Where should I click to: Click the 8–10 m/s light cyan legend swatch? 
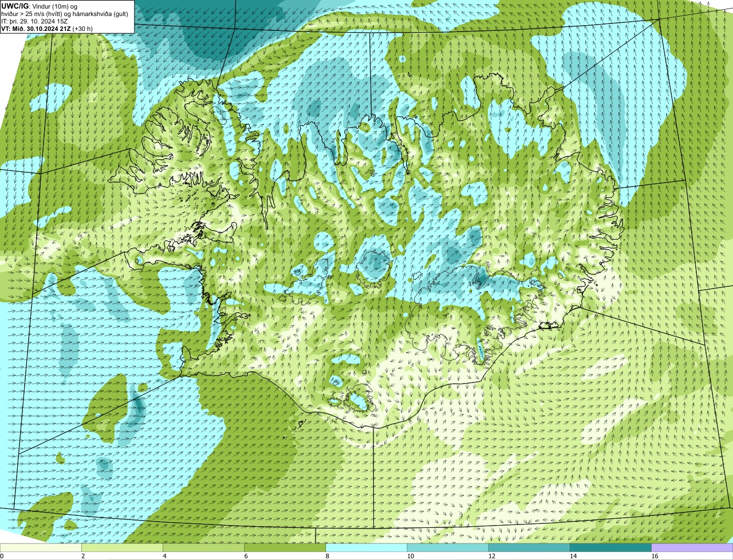pyautogui.click(x=366, y=547)
